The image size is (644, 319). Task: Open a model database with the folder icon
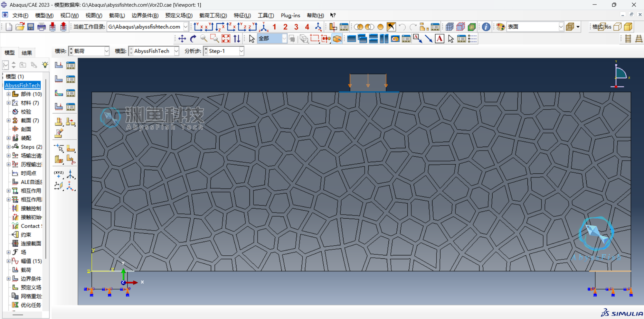point(20,27)
